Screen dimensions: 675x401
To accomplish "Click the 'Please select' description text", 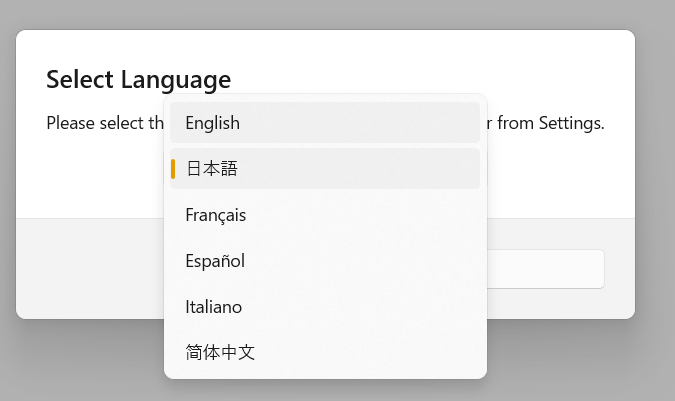I will pos(95,123).
